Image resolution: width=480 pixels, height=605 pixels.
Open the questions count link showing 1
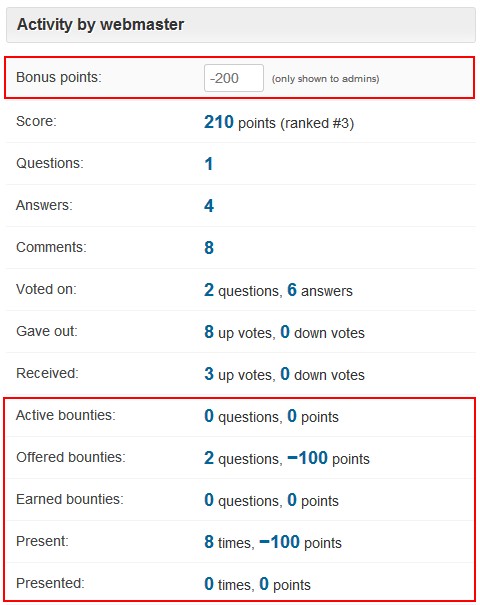click(209, 164)
